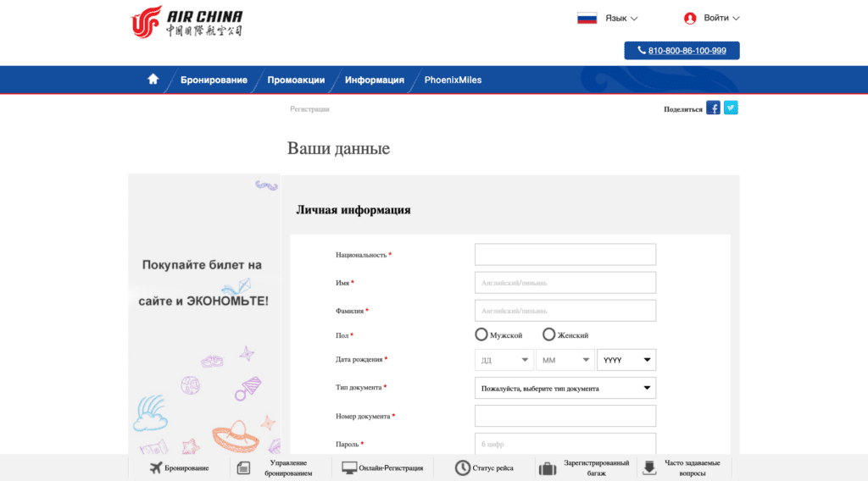The height and width of the screenshot is (481, 868).
Task: Click online check-in monitor icon
Action: coord(348,467)
